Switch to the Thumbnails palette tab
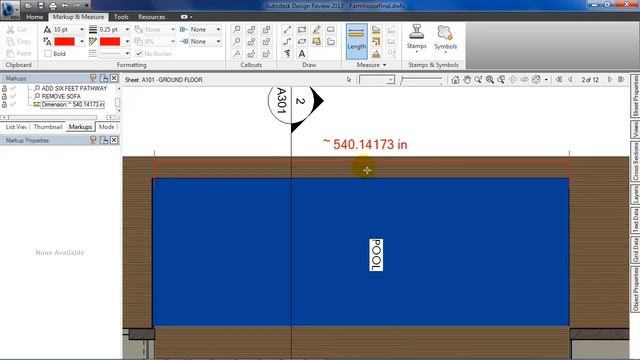 point(48,127)
